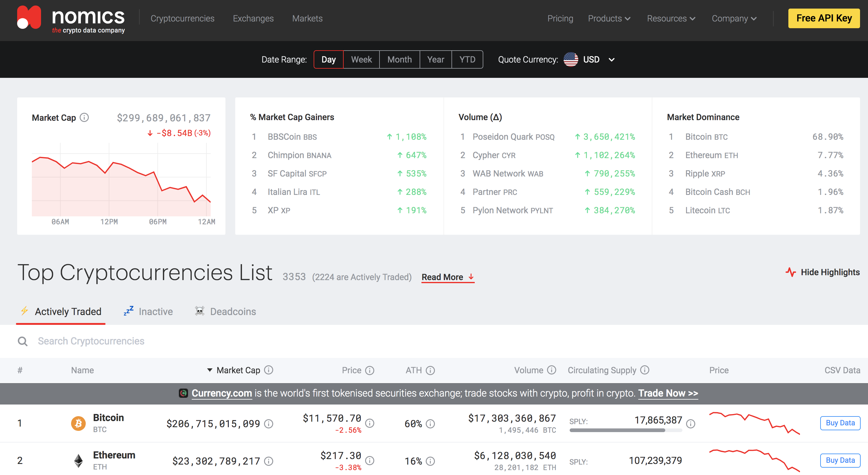868x475 pixels.
Task: Open the USD quote currency dropdown
Action: coord(590,60)
